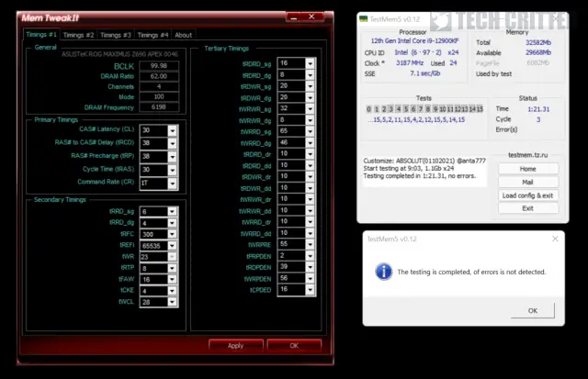Screen dimensions: 588x379
Task: Open the tWRWR_dd dropdown
Action: click(x=311, y=210)
